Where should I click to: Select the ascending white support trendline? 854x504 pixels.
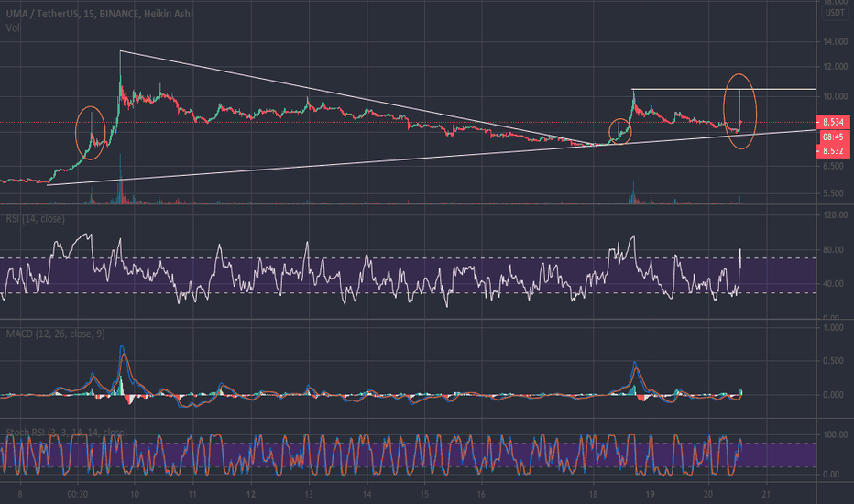point(432,158)
